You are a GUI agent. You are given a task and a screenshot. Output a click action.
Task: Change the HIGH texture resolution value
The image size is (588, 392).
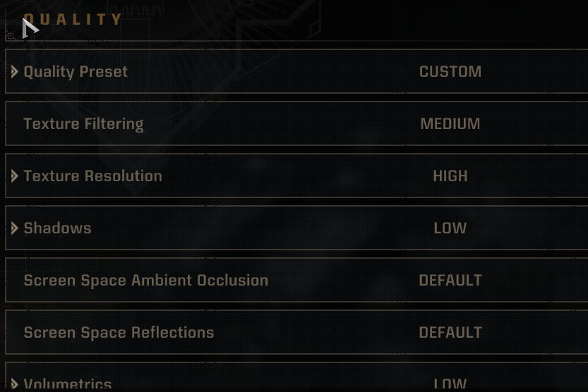click(x=450, y=176)
